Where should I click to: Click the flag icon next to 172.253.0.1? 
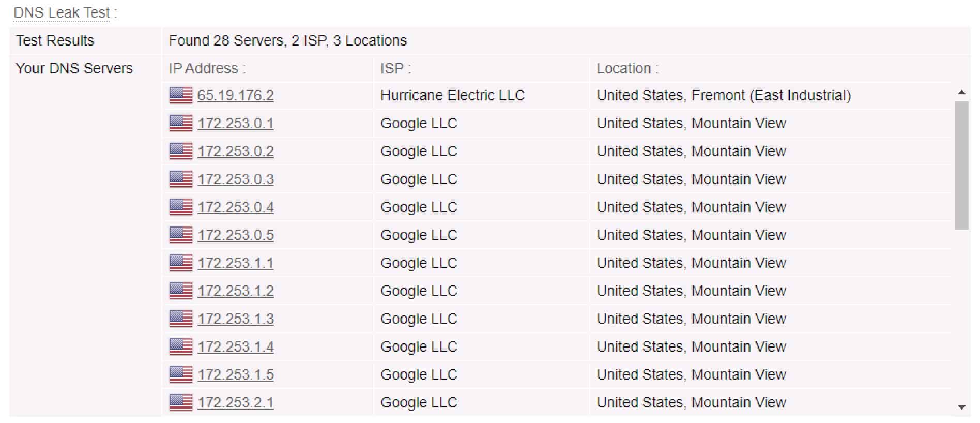click(181, 123)
